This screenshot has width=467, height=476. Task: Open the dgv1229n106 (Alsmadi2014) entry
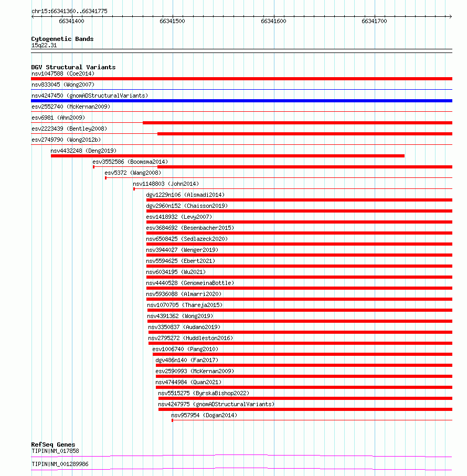click(x=185, y=195)
